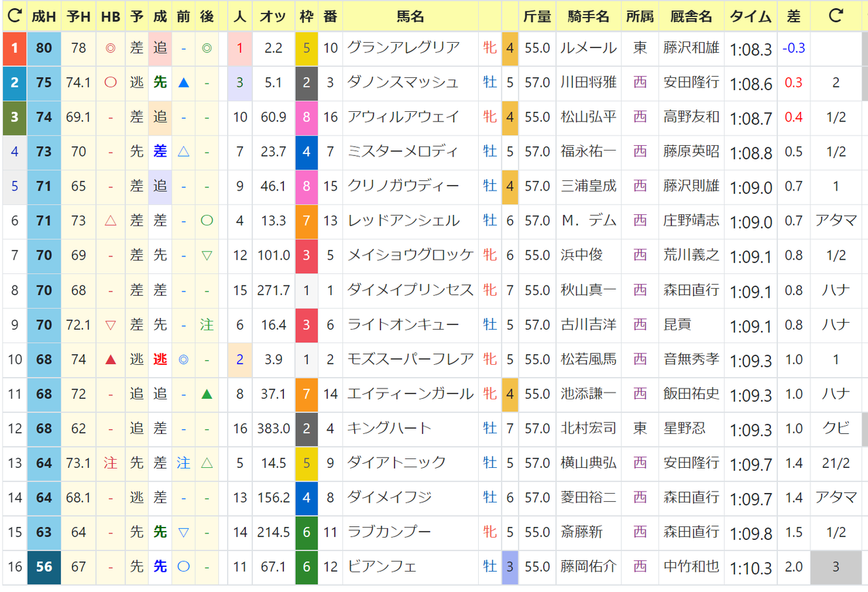The height and width of the screenshot is (592, 868).
Task: Click horse name ダイアトニック
Action: 396,462
